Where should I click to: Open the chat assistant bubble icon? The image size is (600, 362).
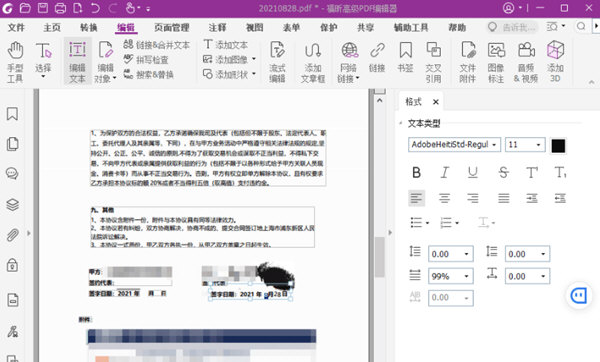[579, 295]
